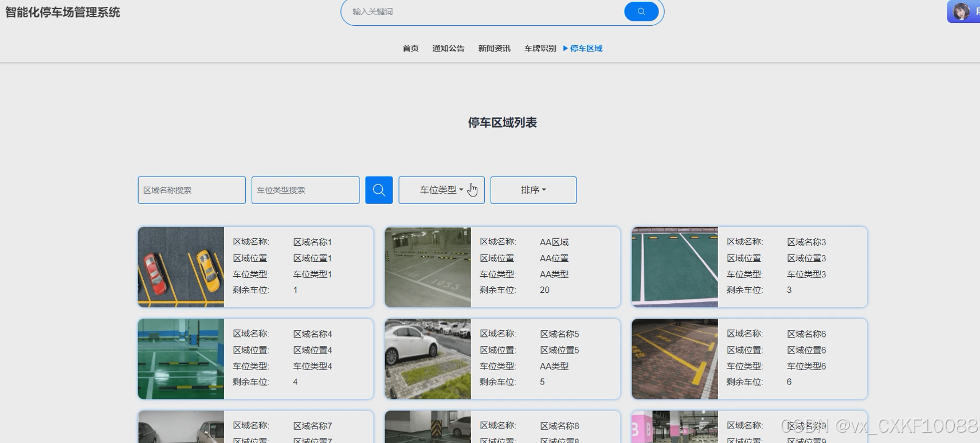Open 新闻资讯 navigation item
Viewport: 980px width, 443px height.
tap(494, 48)
